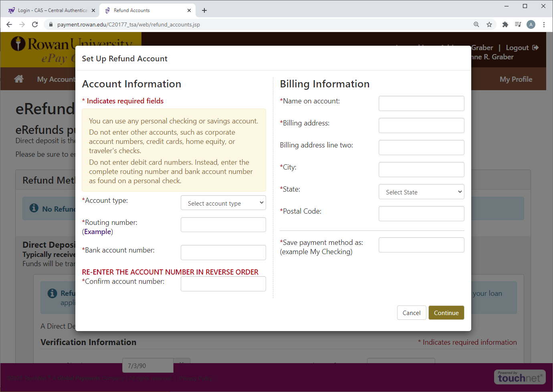Click the zoom magnifier icon in address bar

coord(476,24)
